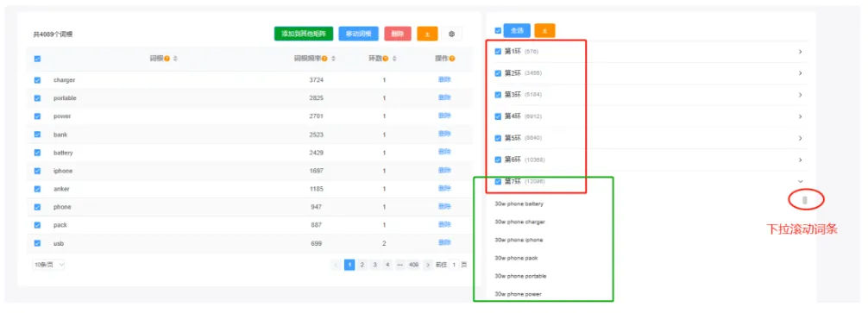Image resolution: width=868 pixels, height=313 pixels.
Task: Select phrase 30w phone power
Action: (x=519, y=294)
